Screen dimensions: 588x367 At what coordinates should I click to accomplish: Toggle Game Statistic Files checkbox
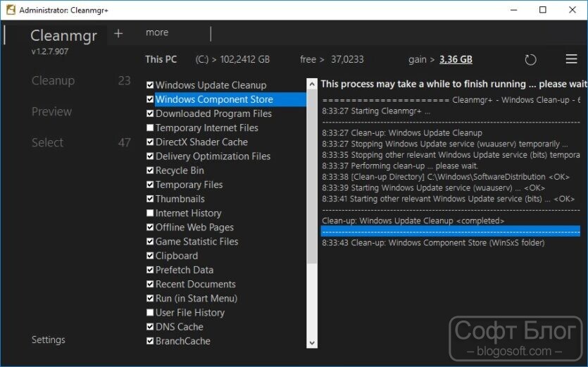pyautogui.click(x=150, y=242)
